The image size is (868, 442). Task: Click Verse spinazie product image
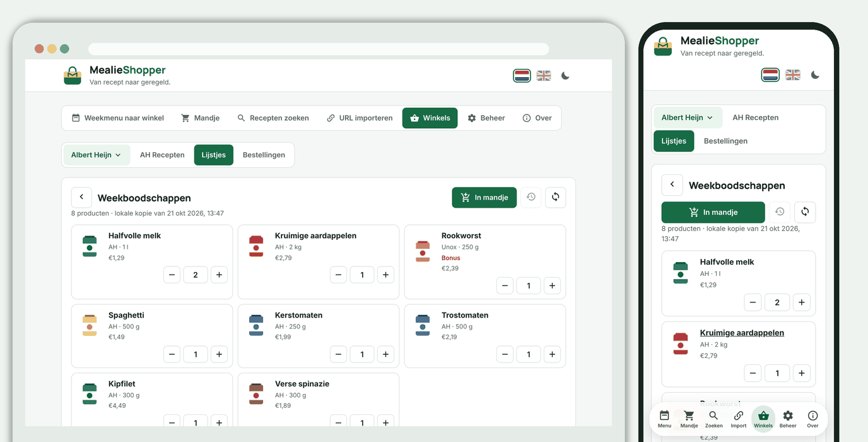256,393
